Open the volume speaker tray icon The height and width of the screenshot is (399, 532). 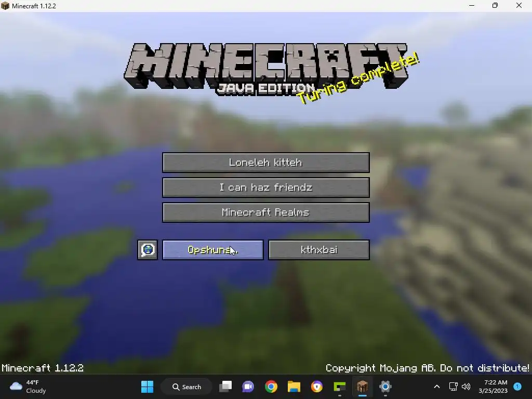[x=466, y=387]
